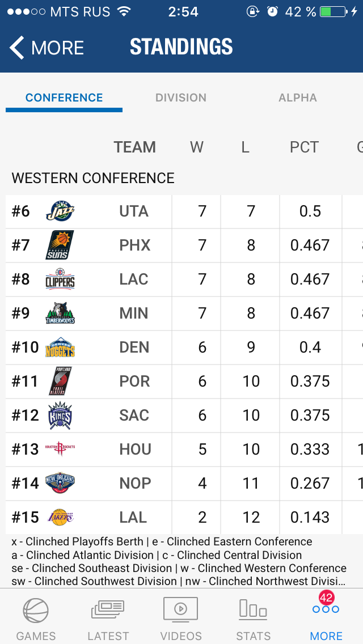Open the Videos play icon

coord(180,609)
